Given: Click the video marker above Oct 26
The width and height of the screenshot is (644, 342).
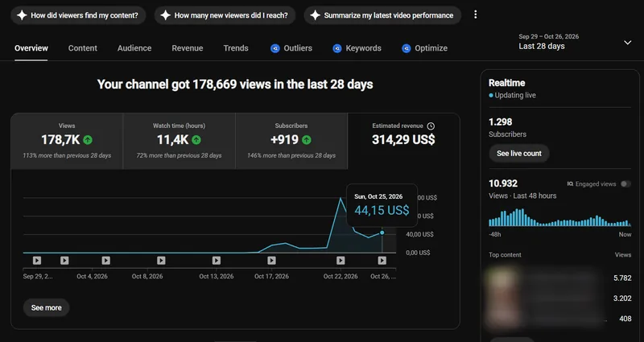Looking at the screenshot, I should tap(382, 260).
